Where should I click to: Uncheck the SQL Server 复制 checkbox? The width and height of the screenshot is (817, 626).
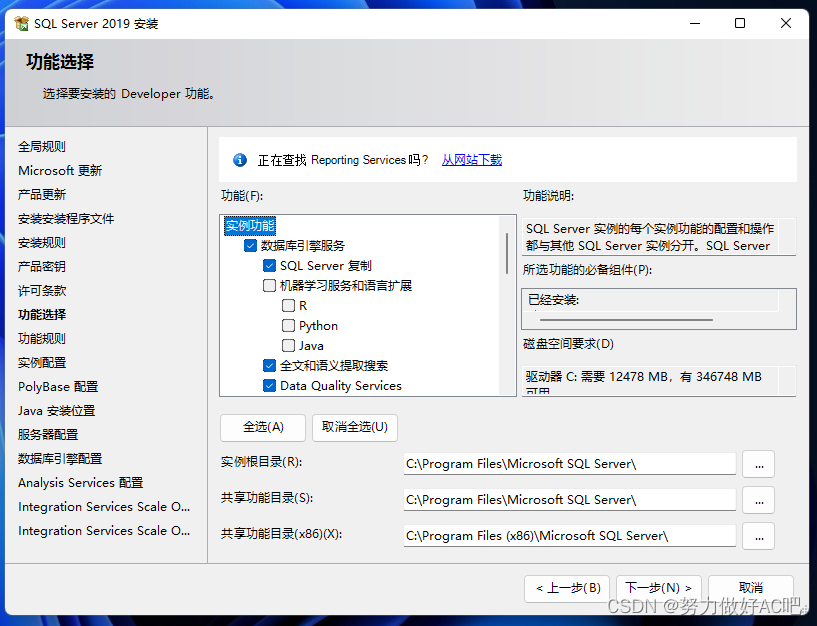tap(269, 266)
